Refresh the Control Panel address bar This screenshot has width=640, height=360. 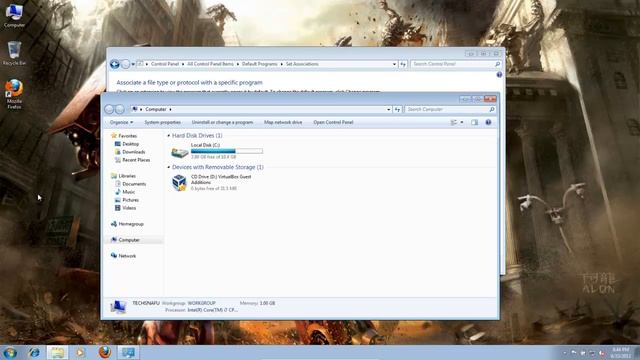pos(403,64)
